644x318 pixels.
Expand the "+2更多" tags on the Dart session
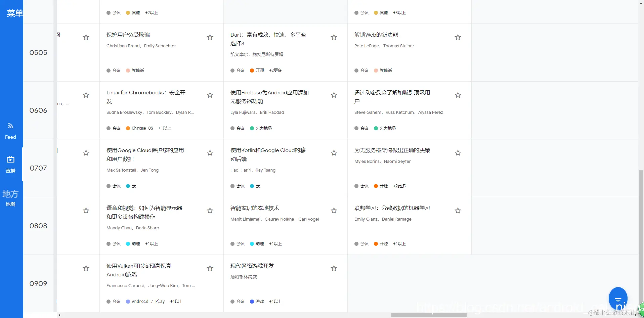click(x=275, y=71)
